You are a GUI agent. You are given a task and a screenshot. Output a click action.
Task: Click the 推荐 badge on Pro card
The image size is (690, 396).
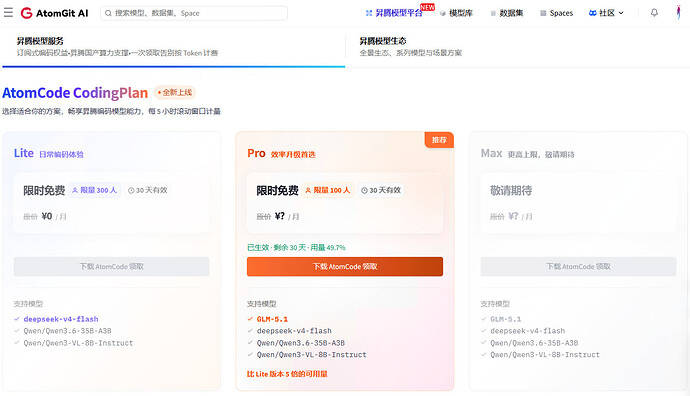tap(439, 140)
